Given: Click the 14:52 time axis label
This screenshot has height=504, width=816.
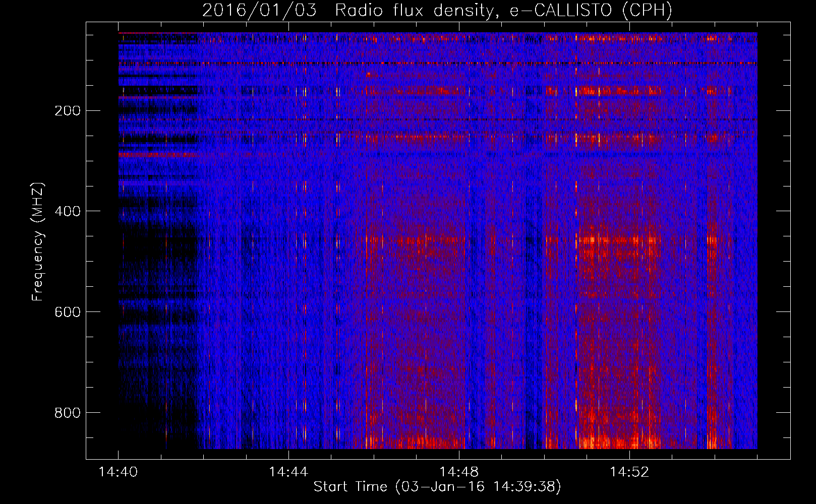Looking at the screenshot, I should click(x=629, y=472).
